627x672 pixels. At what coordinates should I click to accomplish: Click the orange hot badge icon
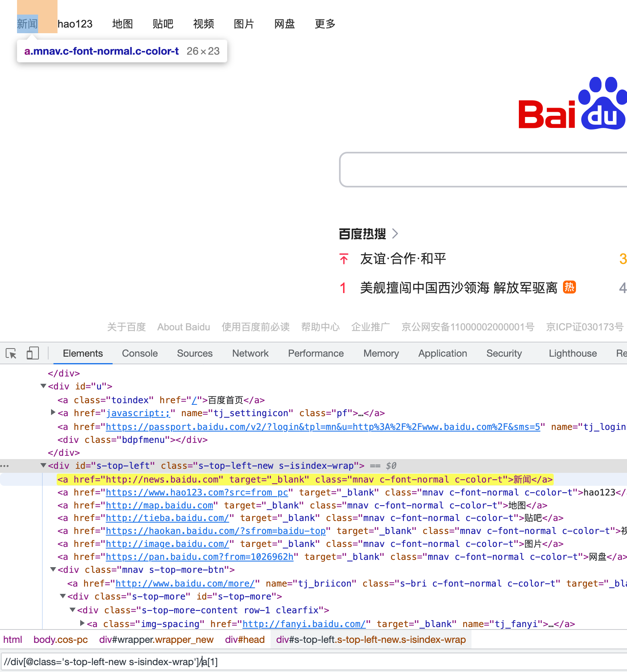[x=569, y=287]
